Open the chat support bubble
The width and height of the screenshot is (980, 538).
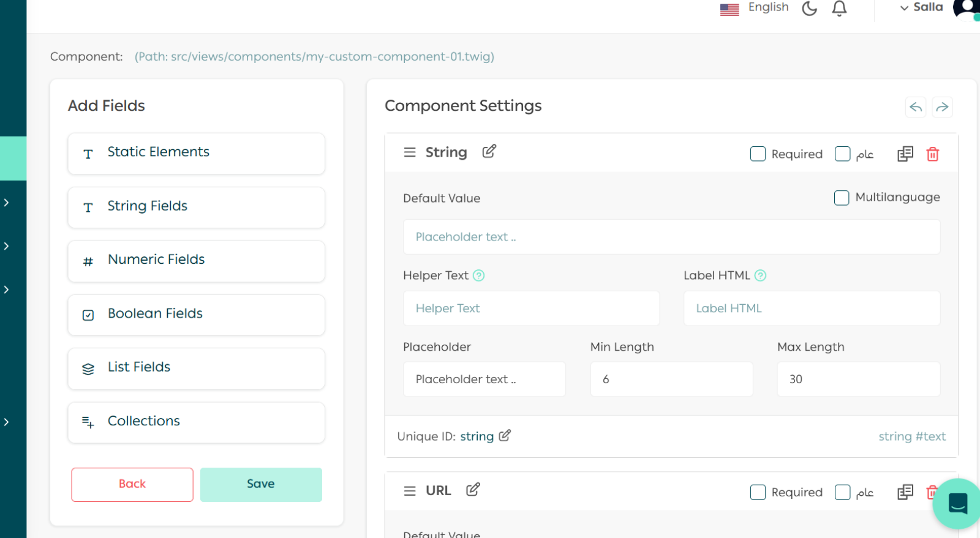(957, 503)
